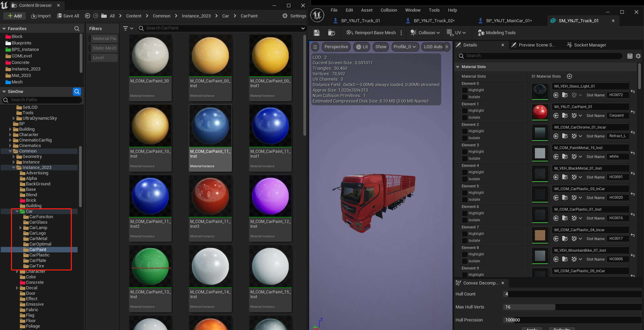644x330 pixels.
Task: Switch to the BP_YNJT_Truck_02 tab
Action: click(x=434, y=21)
